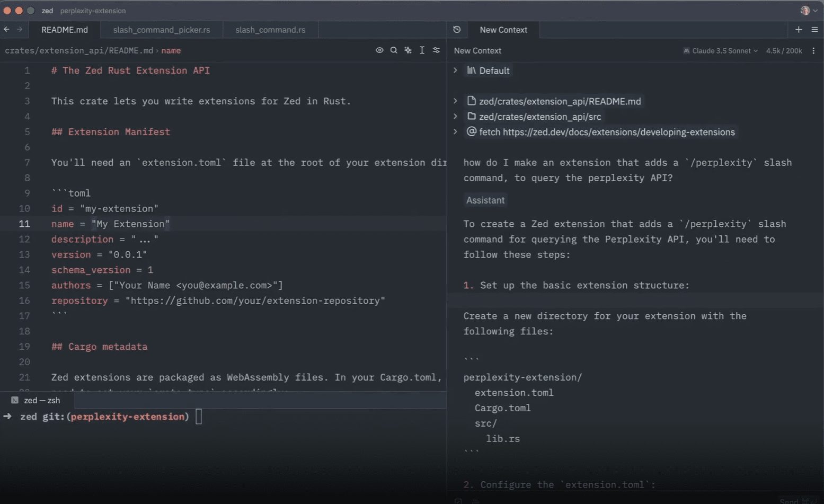This screenshot has height=504, width=824.
Task: Open buffer search magnifier icon
Action: point(394,50)
